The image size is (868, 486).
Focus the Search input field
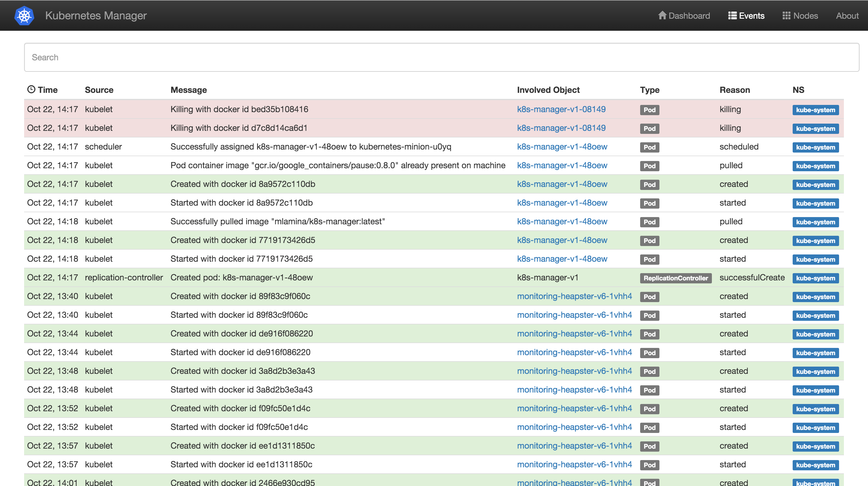(442, 57)
